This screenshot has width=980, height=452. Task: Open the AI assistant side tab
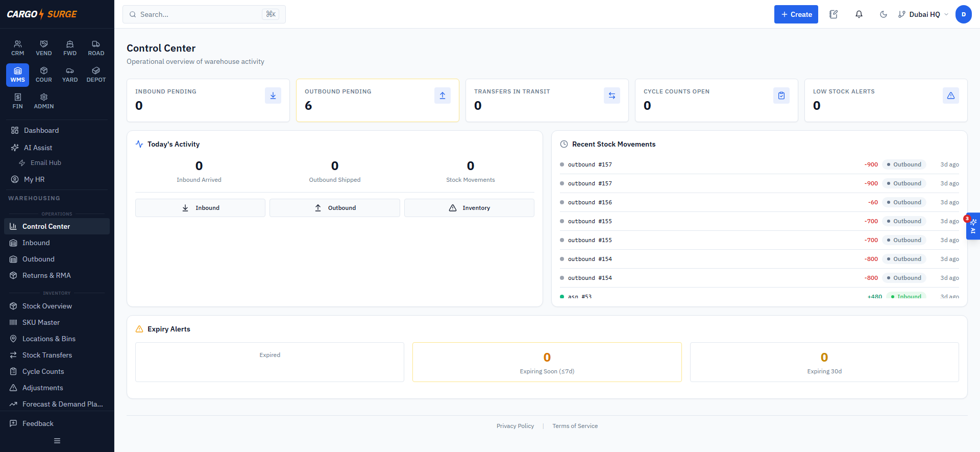click(x=973, y=226)
